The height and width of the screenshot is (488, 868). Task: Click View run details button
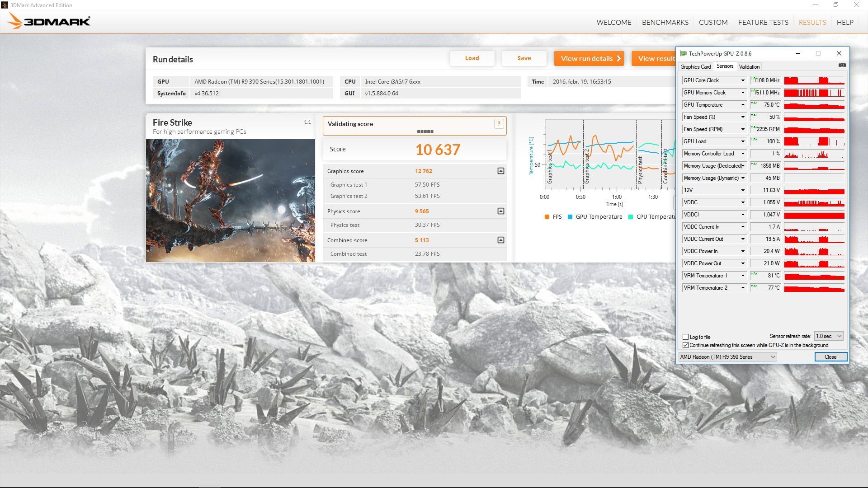click(x=589, y=58)
